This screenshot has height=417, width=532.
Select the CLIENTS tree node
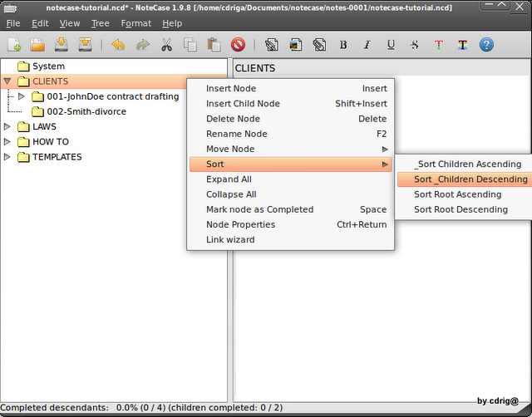coord(50,81)
